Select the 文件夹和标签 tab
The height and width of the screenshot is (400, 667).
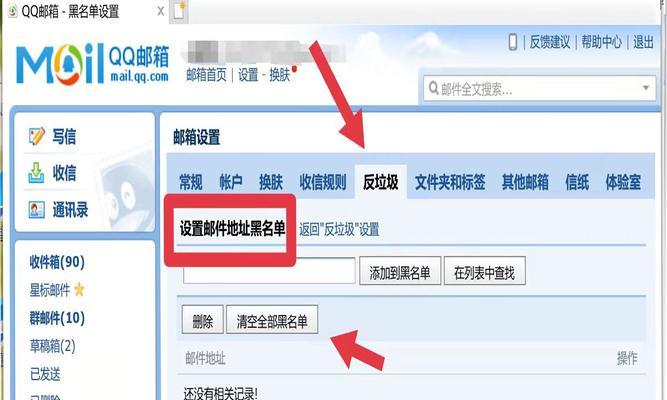pyautogui.click(x=450, y=182)
